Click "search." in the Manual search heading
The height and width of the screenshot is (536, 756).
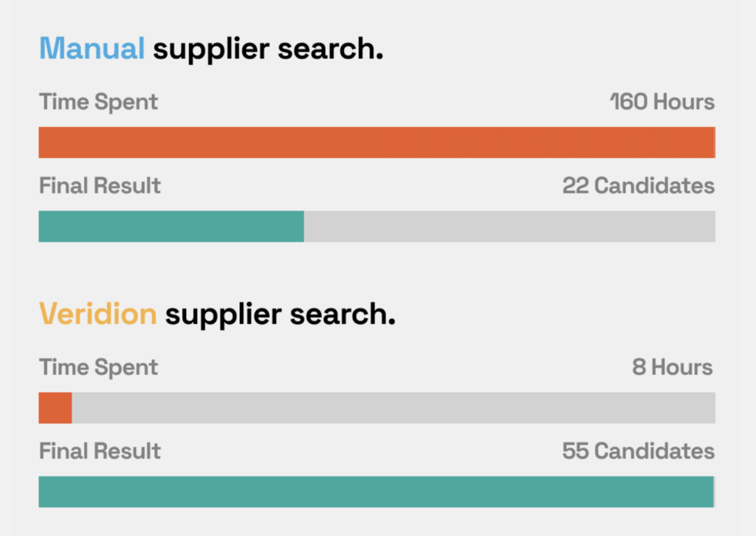(330, 49)
